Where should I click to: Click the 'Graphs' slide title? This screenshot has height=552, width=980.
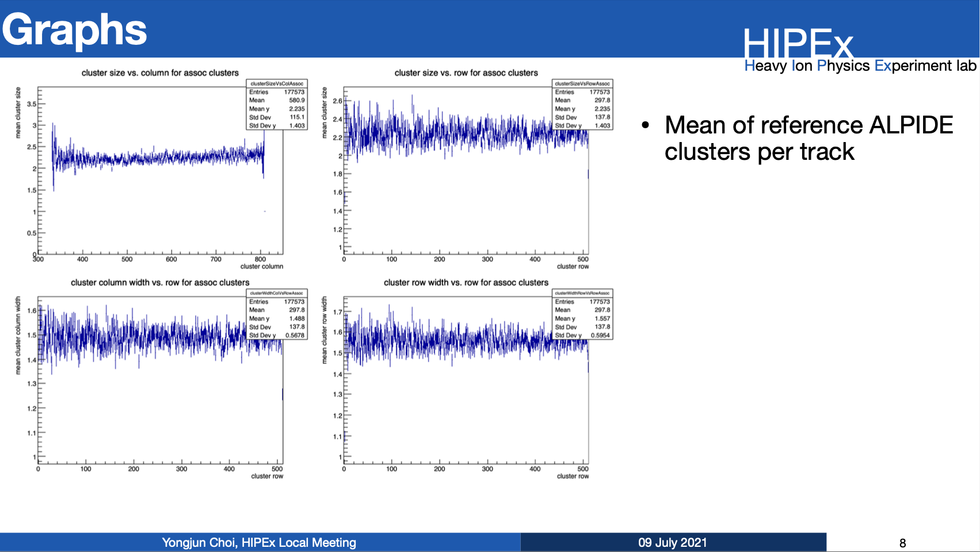pos(75,30)
